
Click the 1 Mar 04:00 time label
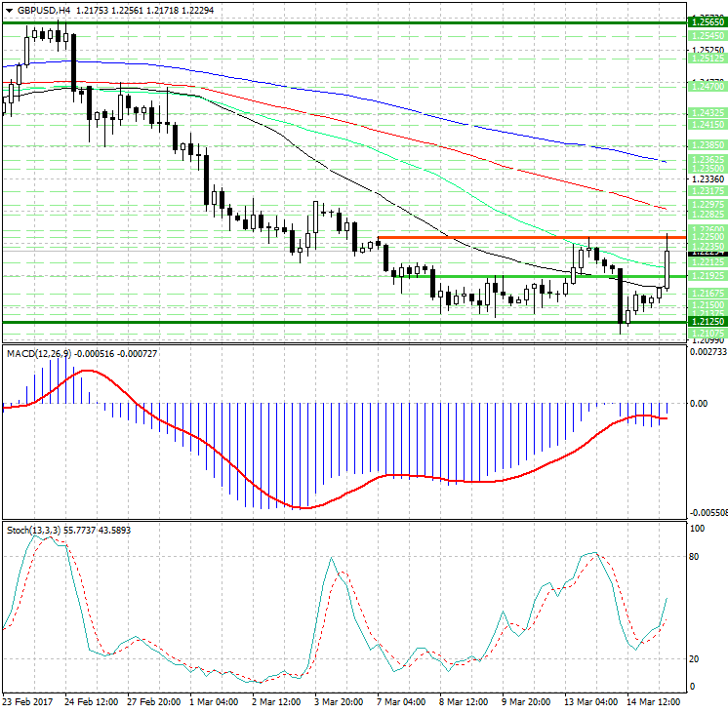tap(214, 701)
